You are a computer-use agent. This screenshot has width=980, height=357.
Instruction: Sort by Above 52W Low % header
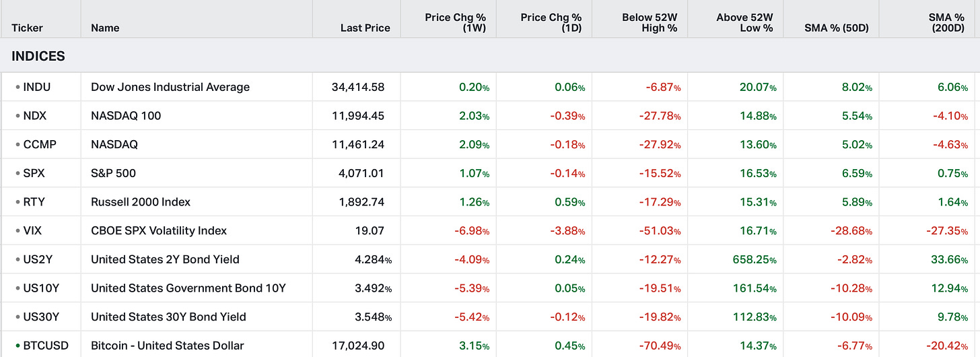click(x=745, y=22)
